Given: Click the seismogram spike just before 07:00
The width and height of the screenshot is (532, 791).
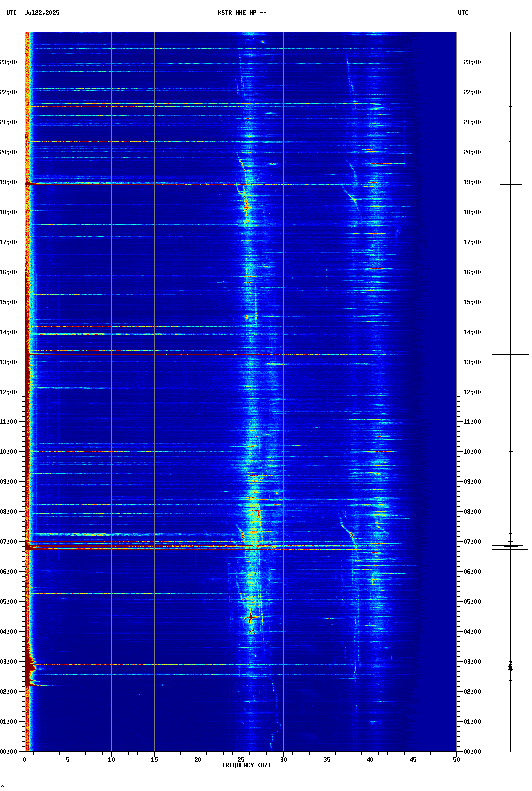Looking at the screenshot, I should (x=510, y=549).
